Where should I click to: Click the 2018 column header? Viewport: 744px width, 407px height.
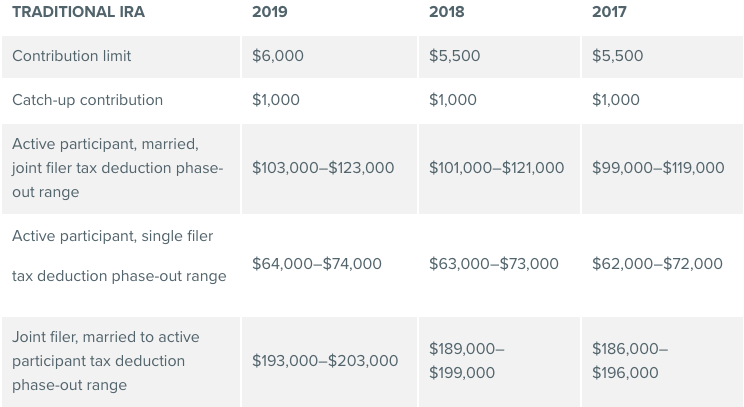(x=445, y=12)
